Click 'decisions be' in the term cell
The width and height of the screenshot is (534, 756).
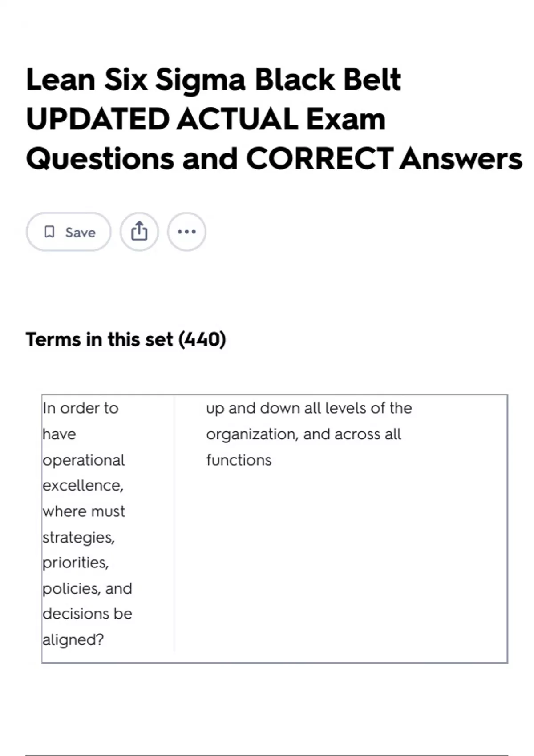point(88,614)
